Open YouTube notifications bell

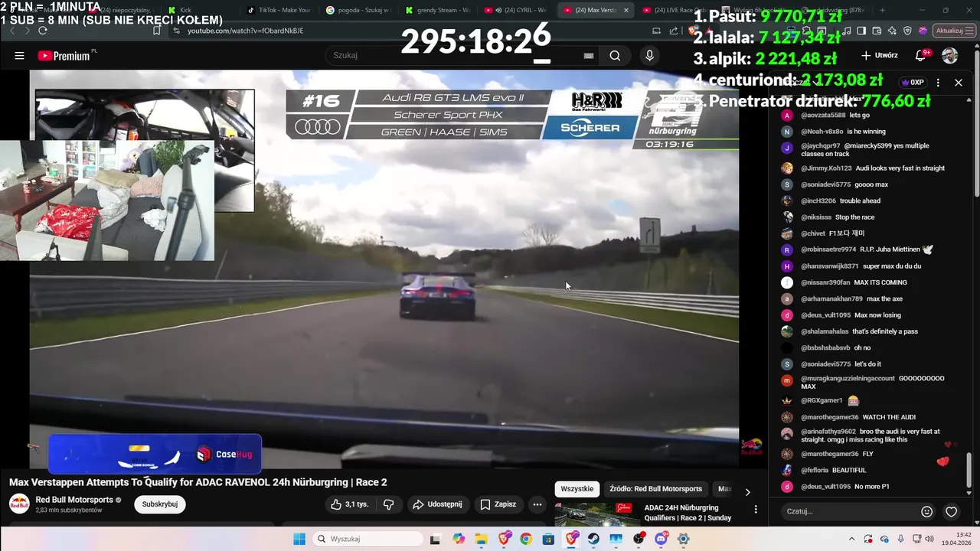pos(921,56)
